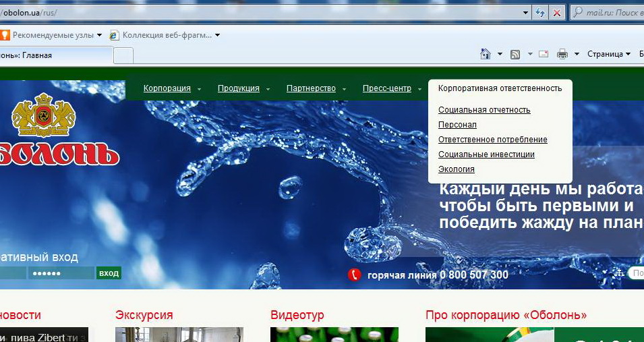Open the Социальная отчетность link
Screen dimensions: 644x342
pyautogui.click(x=484, y=110)
